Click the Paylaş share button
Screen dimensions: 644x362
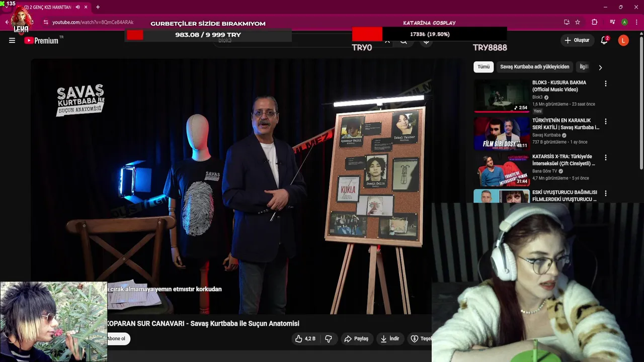pyautogui.click(x=356, y=339)
